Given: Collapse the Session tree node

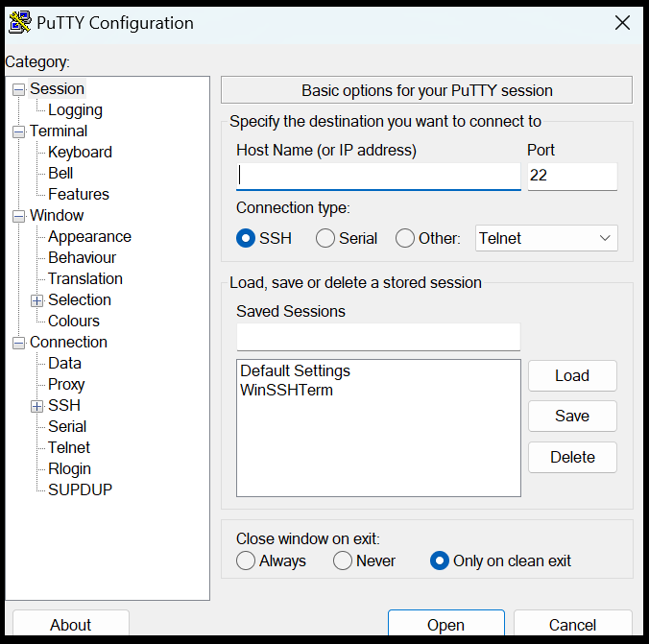Looking at the screenshot, I should point(18,90).
